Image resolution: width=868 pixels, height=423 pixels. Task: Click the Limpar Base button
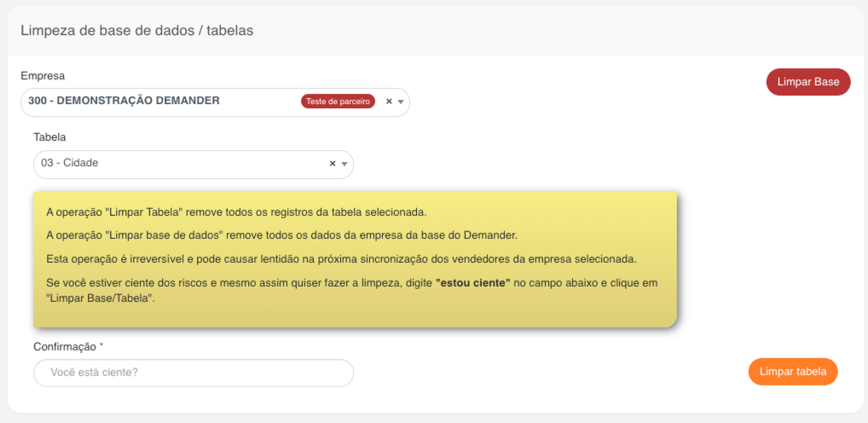point(808,82)
